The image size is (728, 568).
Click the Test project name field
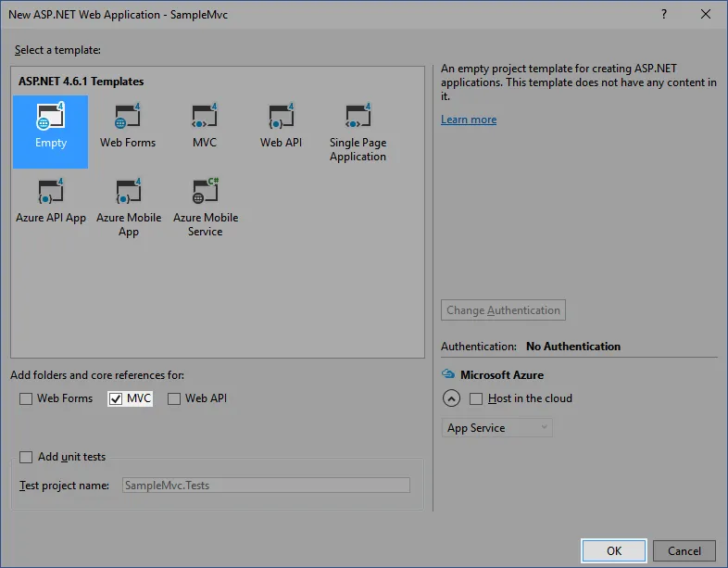[266, 486]
